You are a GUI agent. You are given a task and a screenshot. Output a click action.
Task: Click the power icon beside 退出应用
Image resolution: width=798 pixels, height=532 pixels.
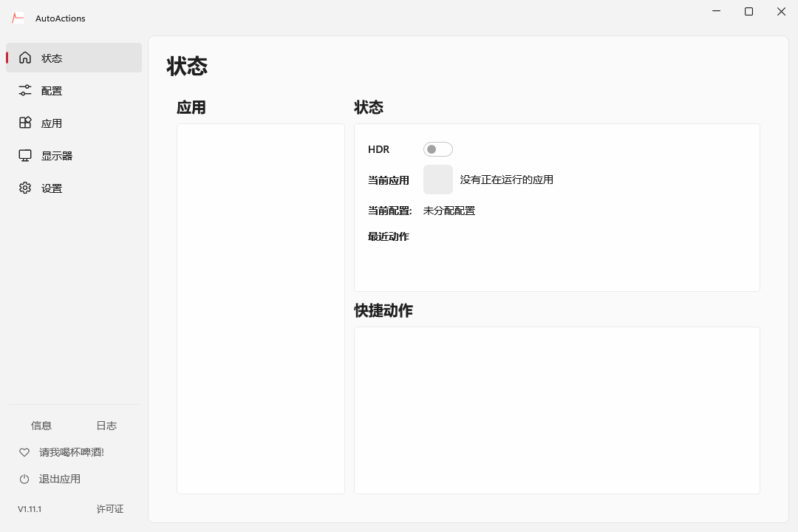24,479
